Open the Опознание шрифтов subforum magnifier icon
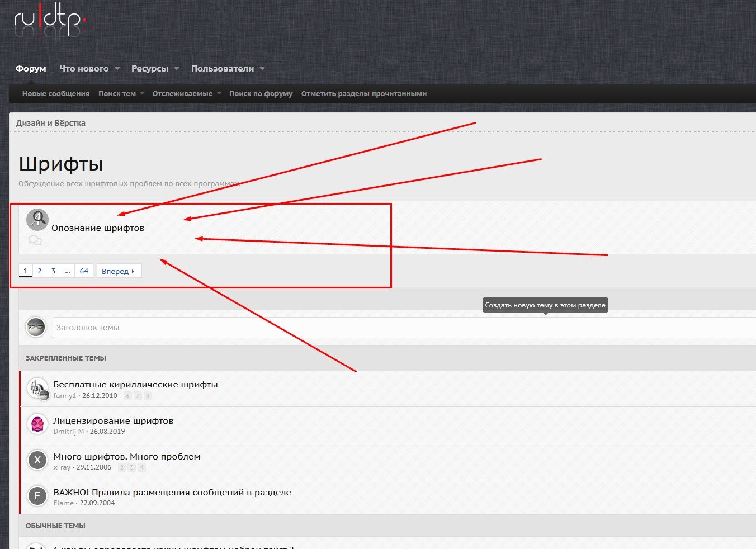756x549 pixels. pyautogui.click(x=37, y=220)
